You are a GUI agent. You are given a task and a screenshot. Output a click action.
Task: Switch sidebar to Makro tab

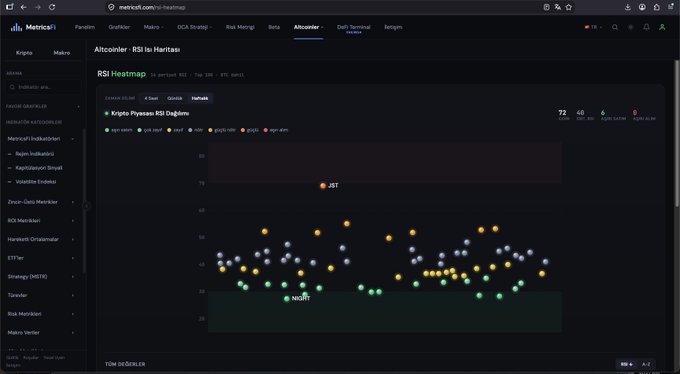62,52
